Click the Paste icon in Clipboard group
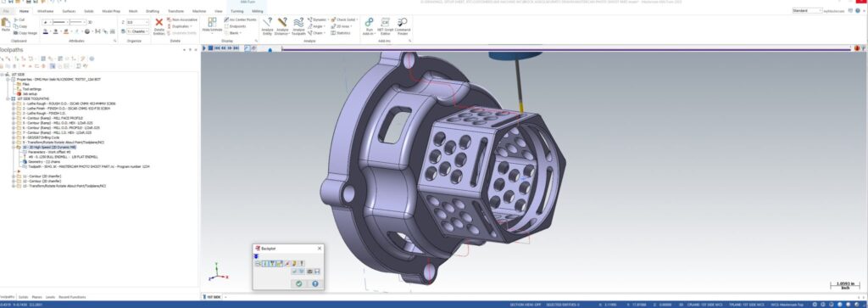Image resolution: width=868 pixels, height=308 pixels. coord(6,23)
